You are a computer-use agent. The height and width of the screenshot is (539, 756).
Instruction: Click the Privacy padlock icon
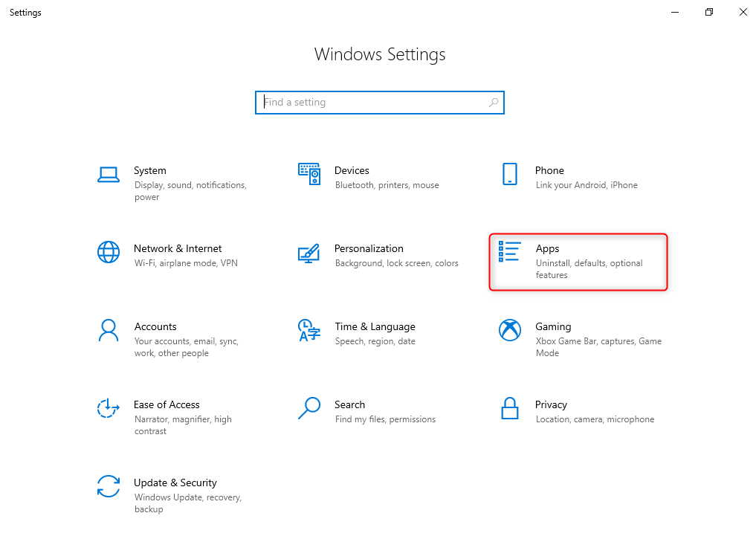click(510, 408)
